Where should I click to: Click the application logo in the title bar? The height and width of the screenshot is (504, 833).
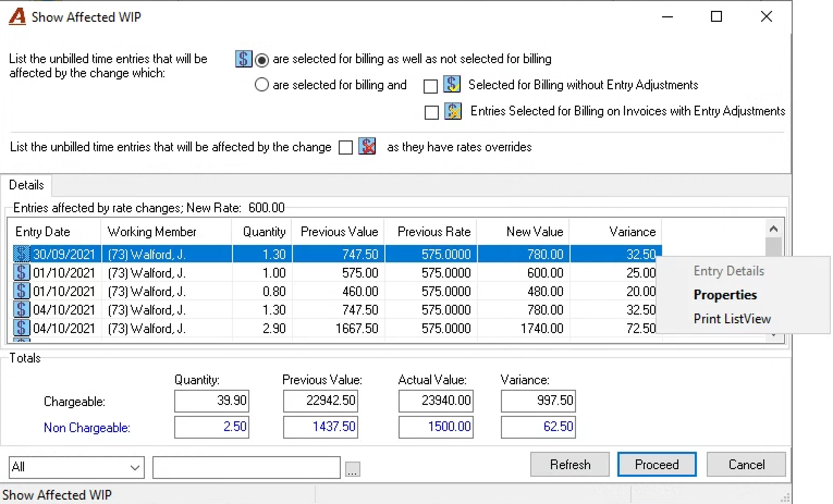(17, 17)
